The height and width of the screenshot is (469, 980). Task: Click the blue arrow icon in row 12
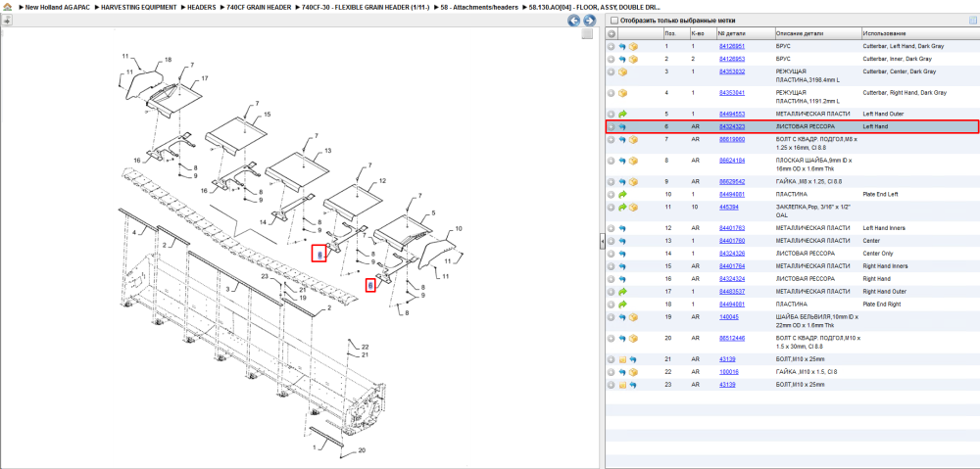[x=622, y=228]
